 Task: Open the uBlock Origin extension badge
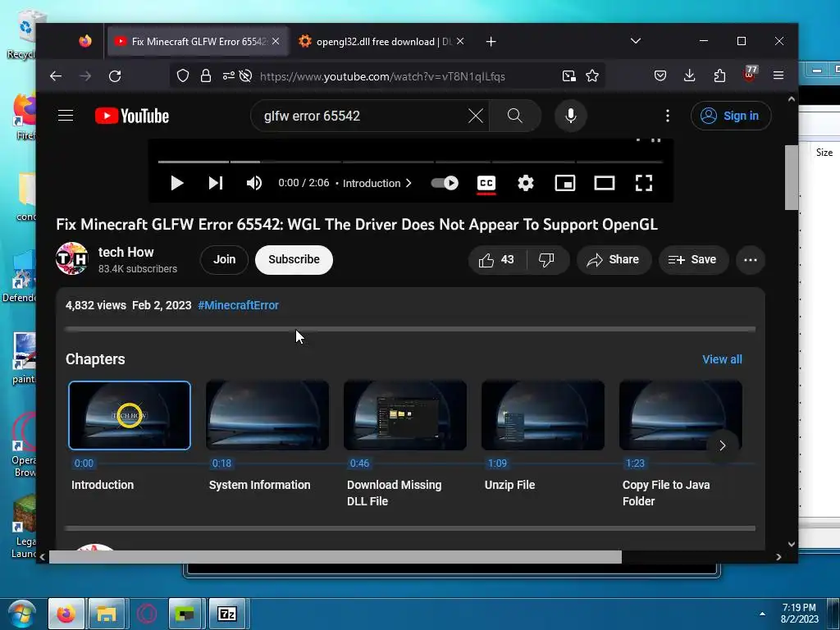tap(750, 75)
